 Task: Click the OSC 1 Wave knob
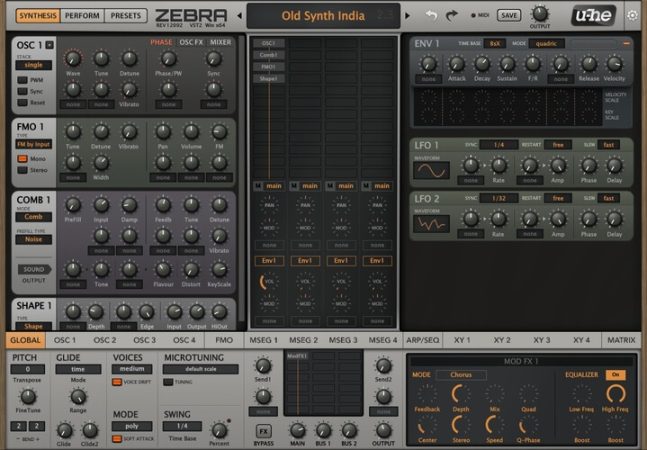[73, 59]
